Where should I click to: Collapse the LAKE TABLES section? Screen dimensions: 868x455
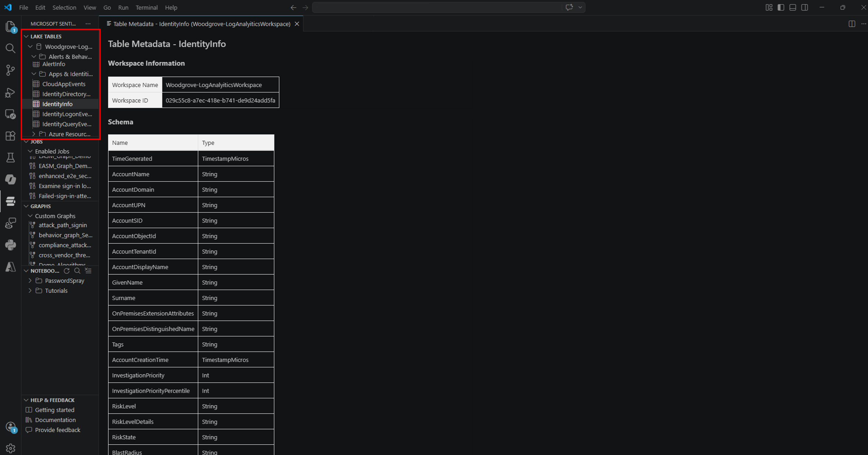pos(27,36)
